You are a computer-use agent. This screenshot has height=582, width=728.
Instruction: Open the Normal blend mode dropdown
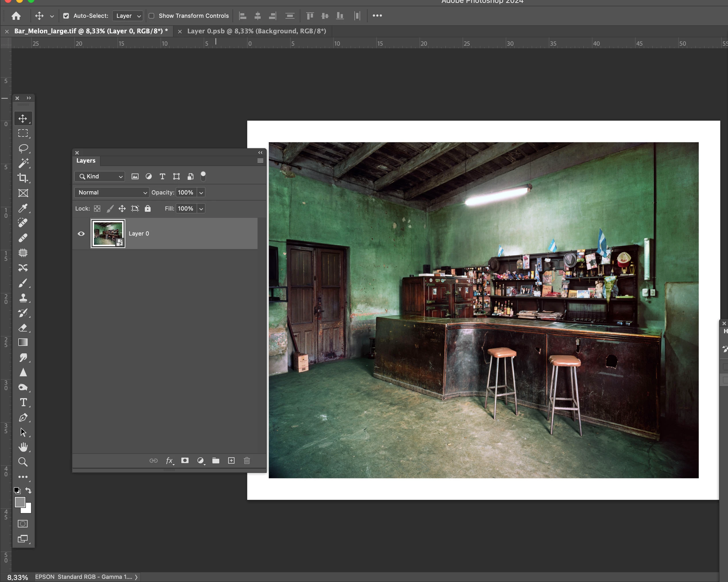(112, 192)
